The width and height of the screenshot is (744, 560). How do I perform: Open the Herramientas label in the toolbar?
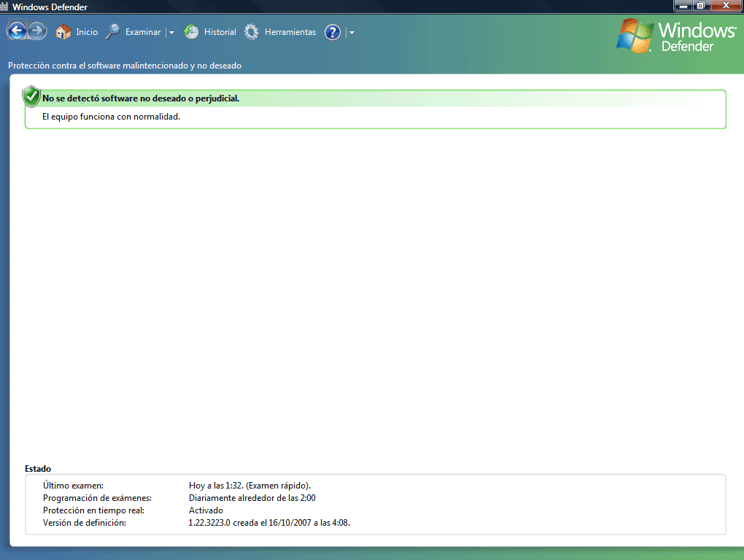point(290,32)
